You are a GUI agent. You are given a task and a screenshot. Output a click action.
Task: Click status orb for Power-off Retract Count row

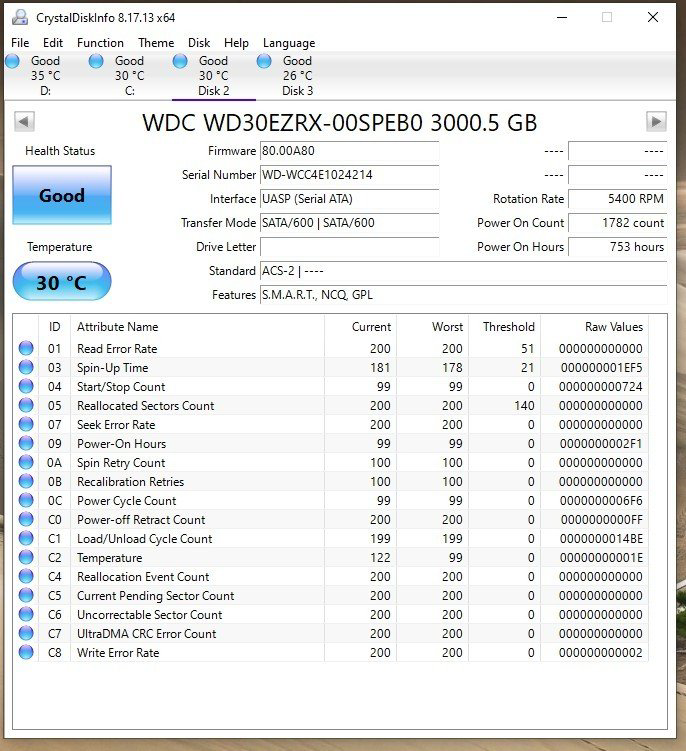tap(26, 519)
